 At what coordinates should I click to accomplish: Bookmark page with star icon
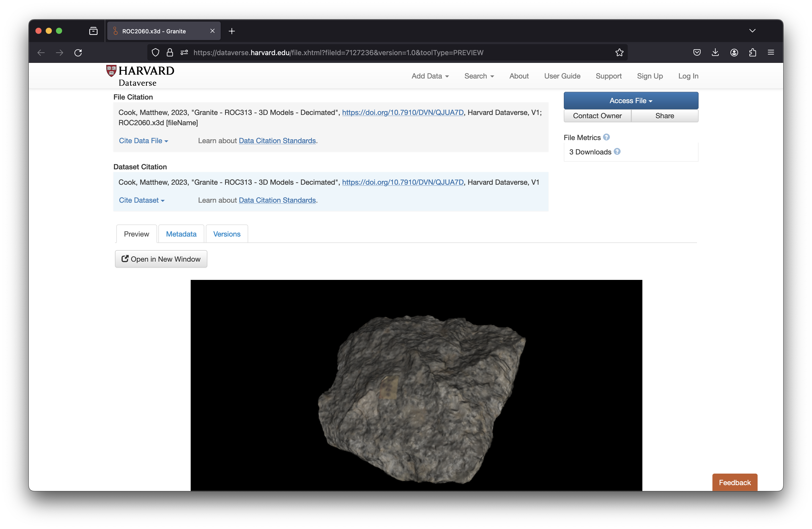coord(619,53)
